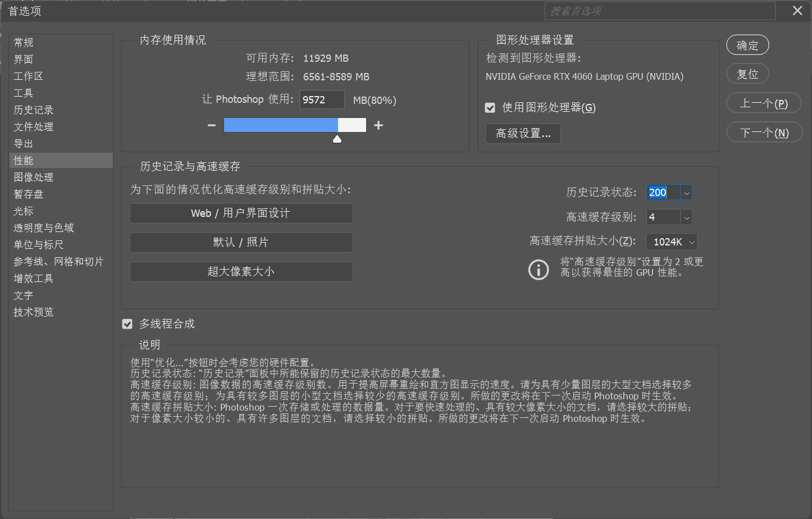The image size is (812, 519).
Task: Select 光标 category
Action: click(61, 211)
